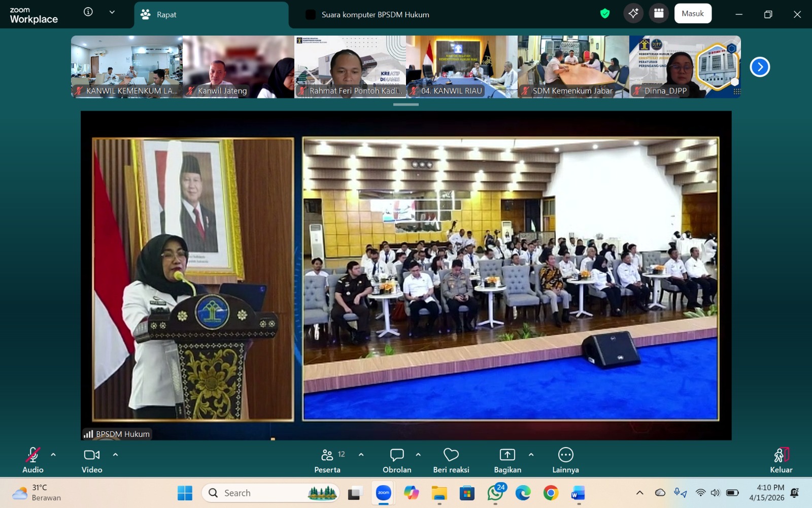
Task: Click the Bagikan share screen icon
Action: click(507, 460)
